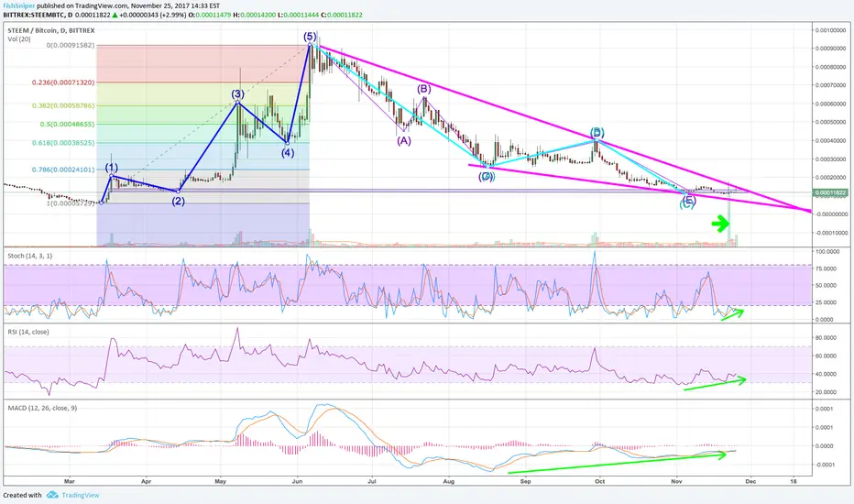The width and height of the screenshot is (854, 504).
Task: Click the Elliott wave (4) label
Action: coord(288,153)
